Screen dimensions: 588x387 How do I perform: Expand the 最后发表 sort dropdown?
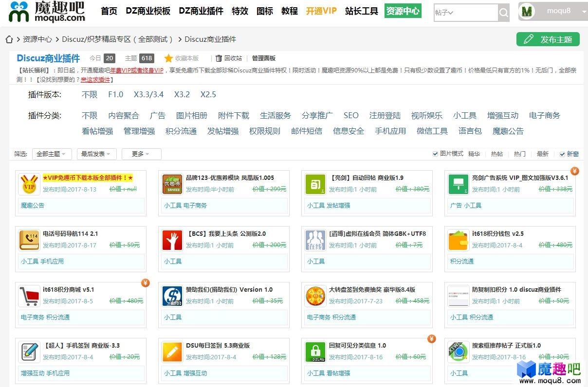pyautogui.click(x=96, y=154)
